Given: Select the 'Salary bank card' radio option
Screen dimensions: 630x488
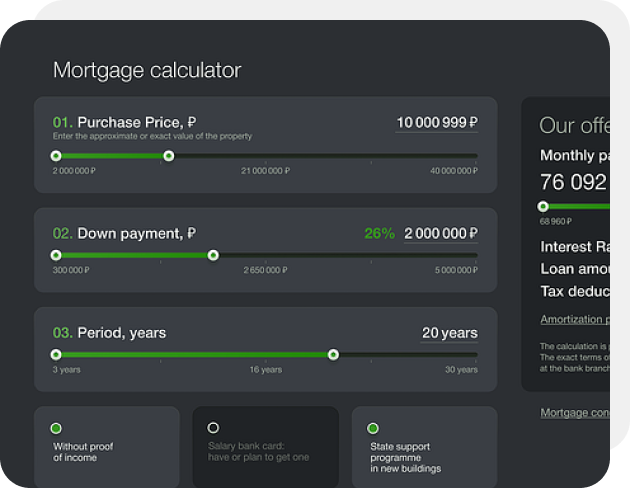Looking at the screenshot, I should [213, 428].
